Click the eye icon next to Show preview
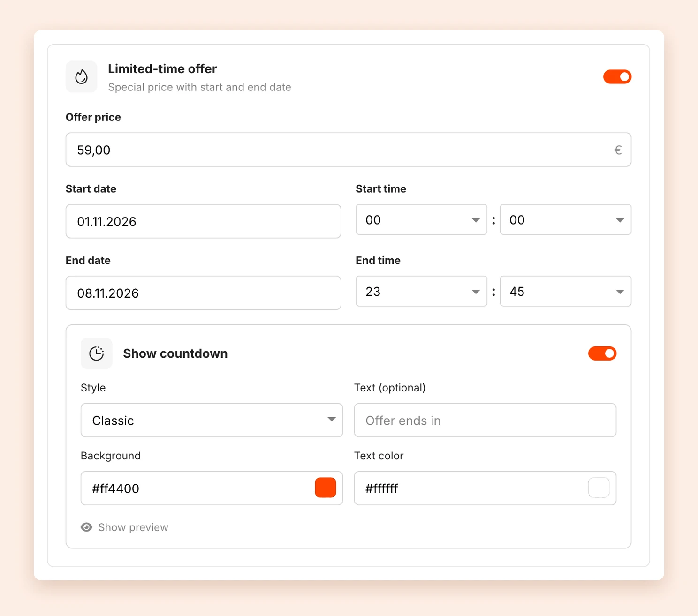The height and width of the screenshot is (616, 698). pos(86,527)
